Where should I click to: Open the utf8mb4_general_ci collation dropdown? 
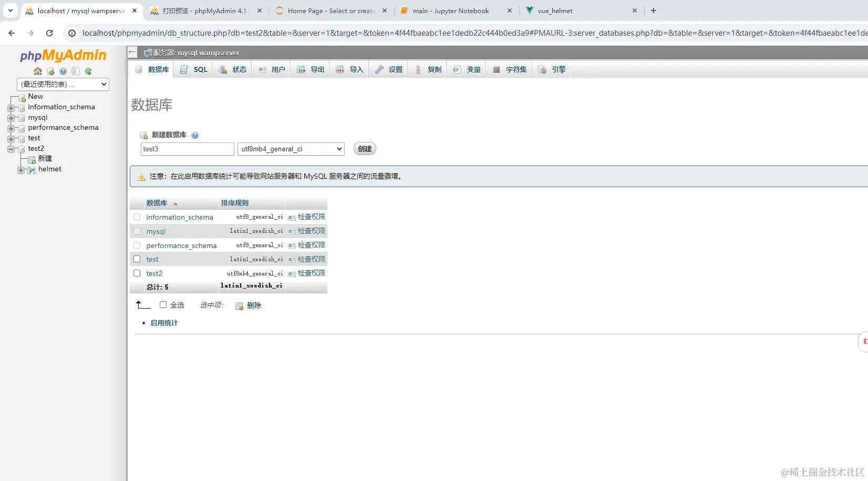(x=291, y=149)
